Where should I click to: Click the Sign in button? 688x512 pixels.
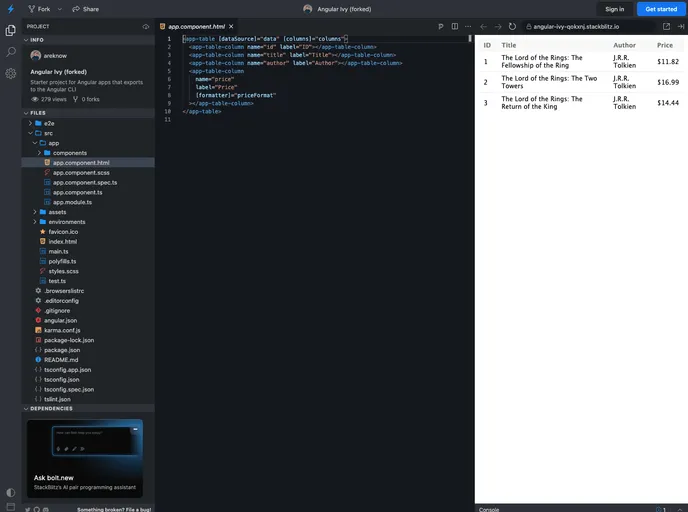coord(614,9)
